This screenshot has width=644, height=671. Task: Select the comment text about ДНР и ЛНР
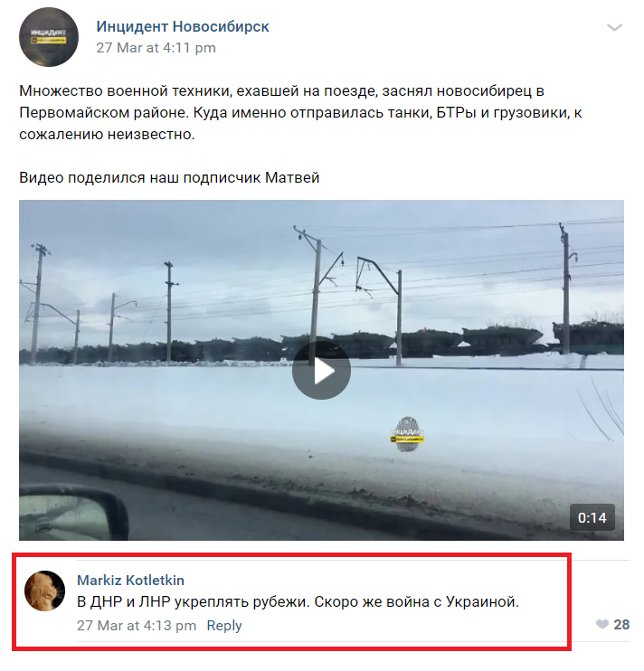coord(298,602)
